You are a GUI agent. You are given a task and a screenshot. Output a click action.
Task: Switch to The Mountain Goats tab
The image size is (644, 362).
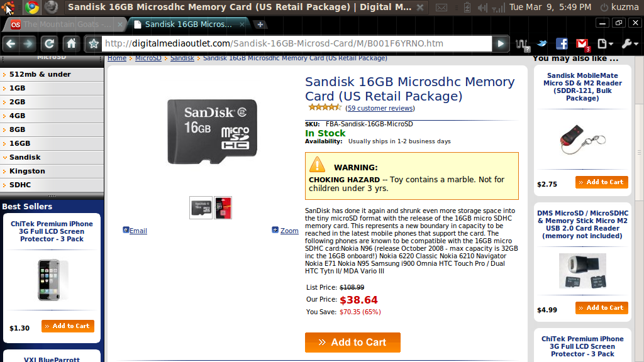pyautogui.click(x=63, y=25)
